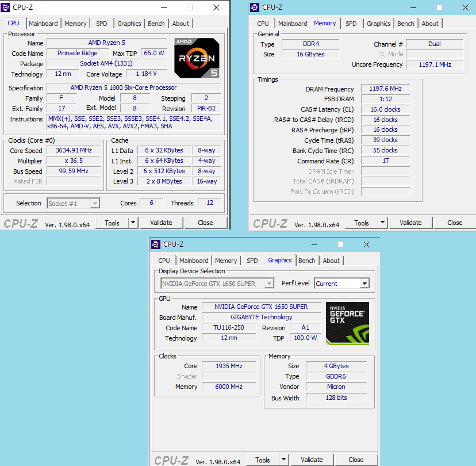
Task: Click CAS# Latency value 16.0 clocks
Action: click(385, 109)
